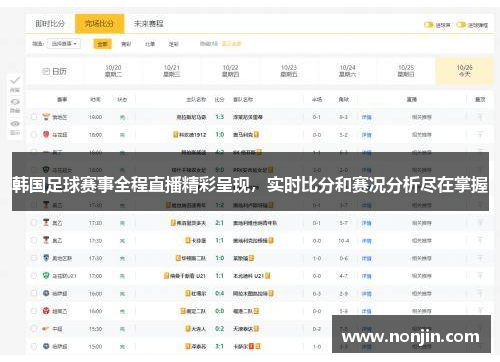Select the 10/24 date tab
Screen dimensions: 500x362
pos(347,71)
